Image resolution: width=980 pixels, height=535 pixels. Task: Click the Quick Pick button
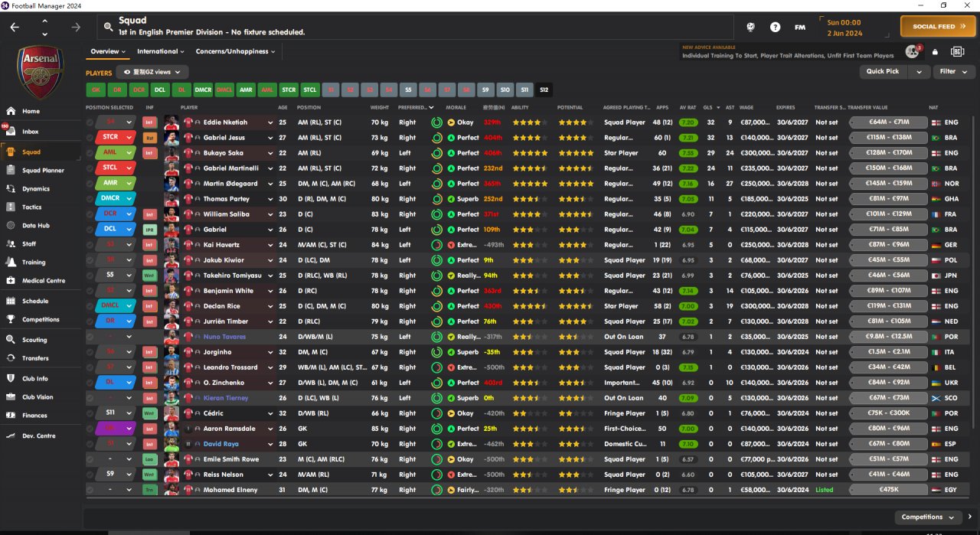point(883,71)
